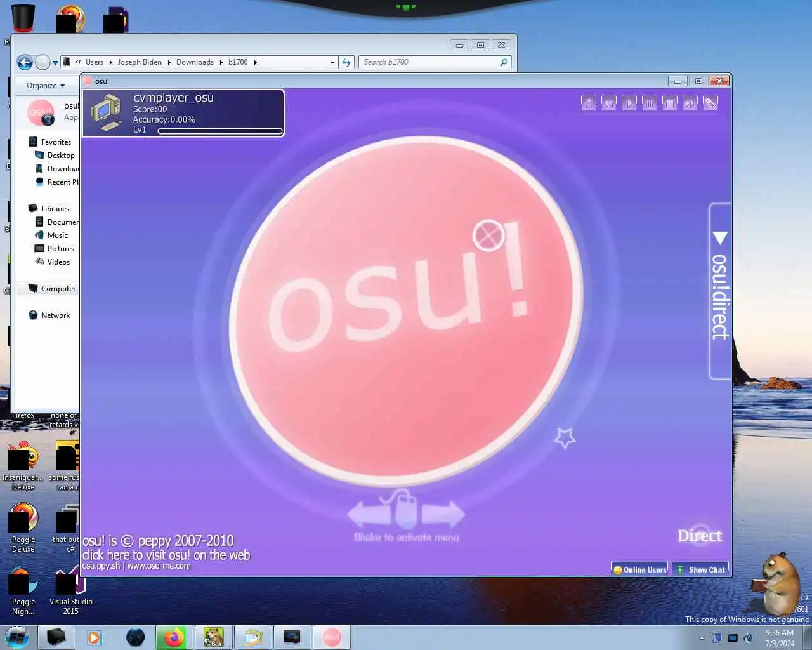Open Online Users list

coord(639,569)
